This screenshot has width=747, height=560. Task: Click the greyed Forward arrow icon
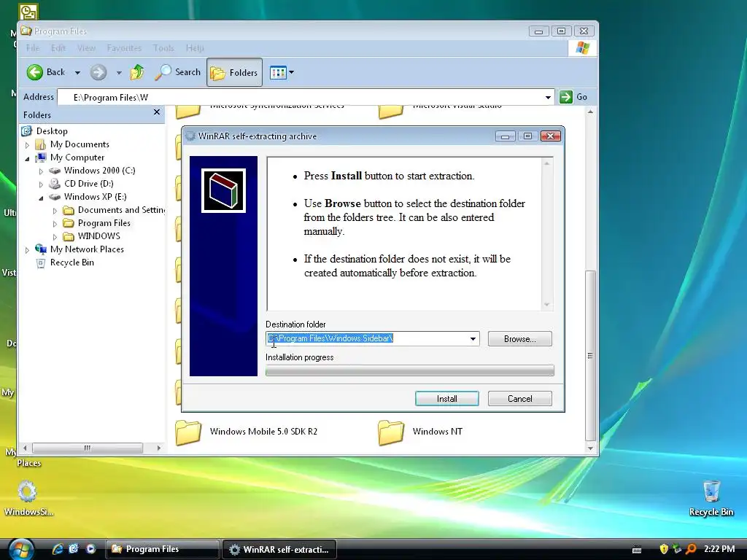point(98,72)
